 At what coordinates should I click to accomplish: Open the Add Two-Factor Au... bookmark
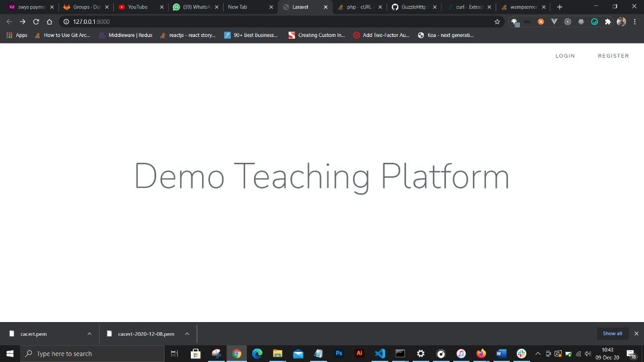click(382, 35)
